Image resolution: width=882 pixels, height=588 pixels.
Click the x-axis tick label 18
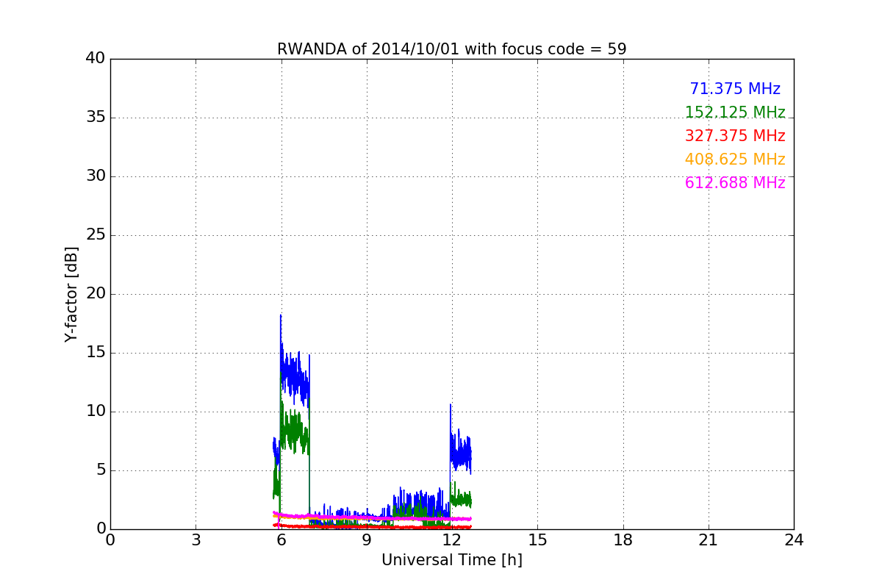coord(623,540)
